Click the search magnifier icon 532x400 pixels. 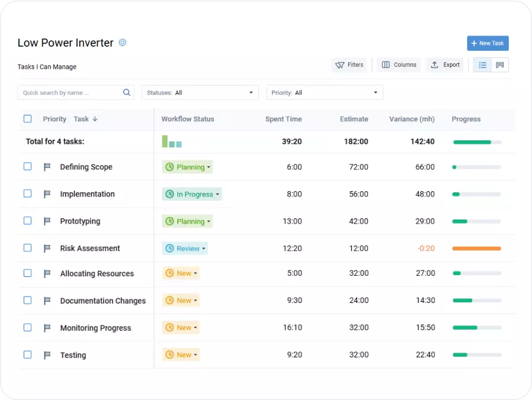[x=126, y=92]
